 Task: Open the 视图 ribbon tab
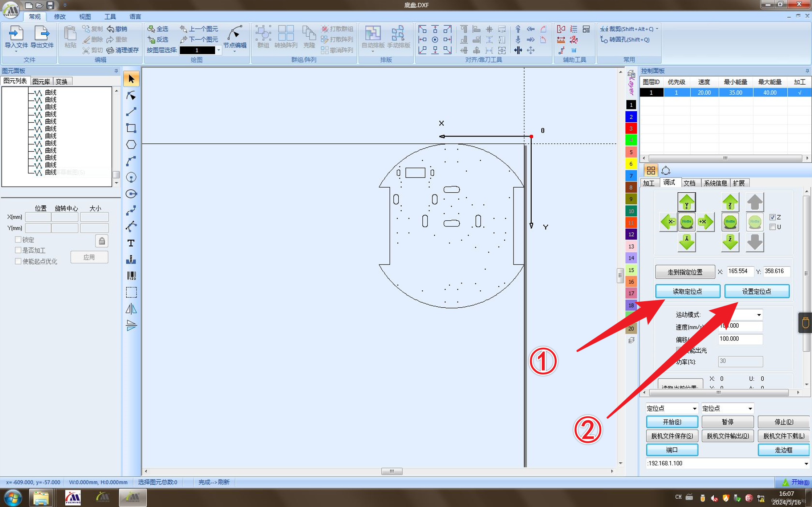[85, 16]
